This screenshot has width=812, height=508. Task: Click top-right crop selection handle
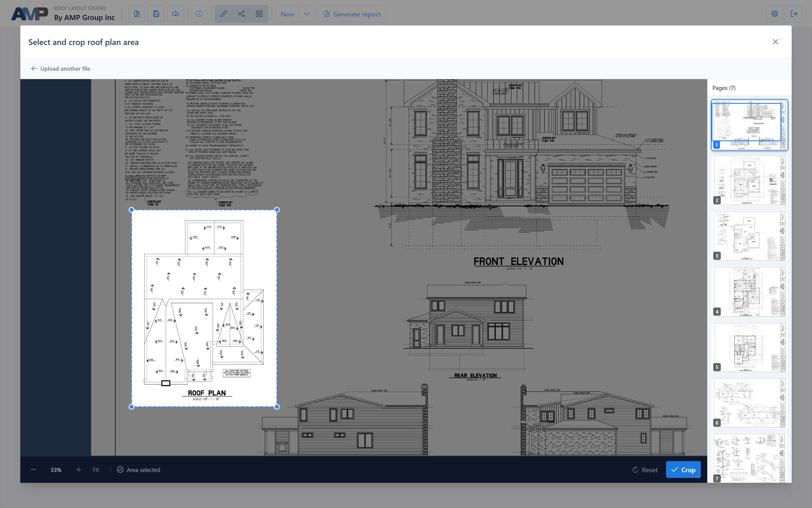277,210
